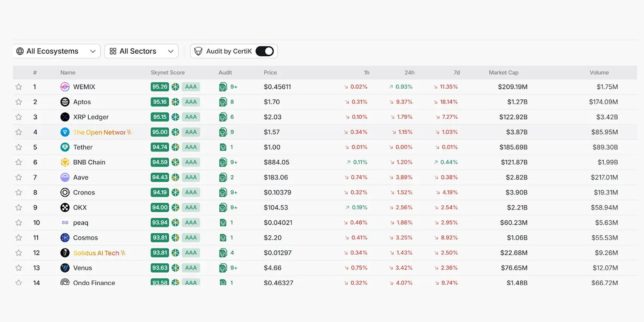The image size is (644, 322).
Task: Click the 24h column header
Action: coord(409,73)
